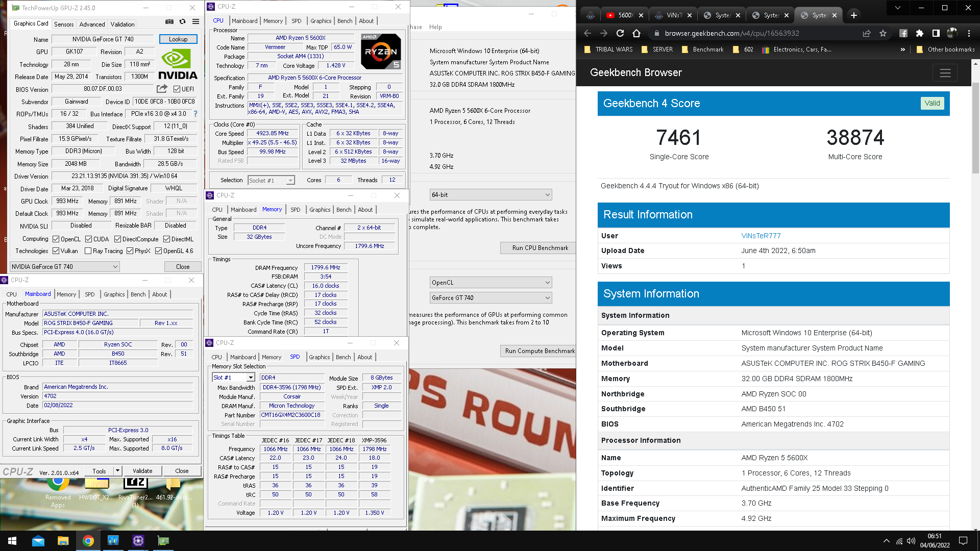Screen dimensions: 980x551
Task: Enable the Ray Tracing checkbox
Action: (88, 251)
